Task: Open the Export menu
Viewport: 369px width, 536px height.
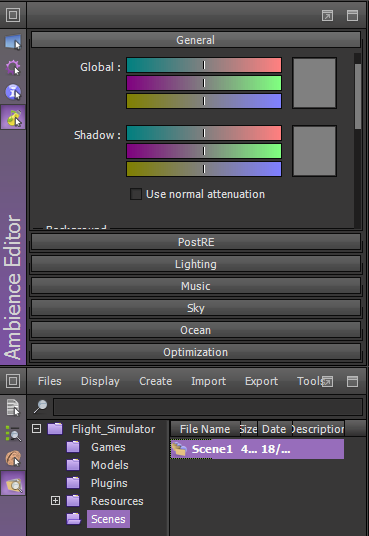Action: (261, 381)
